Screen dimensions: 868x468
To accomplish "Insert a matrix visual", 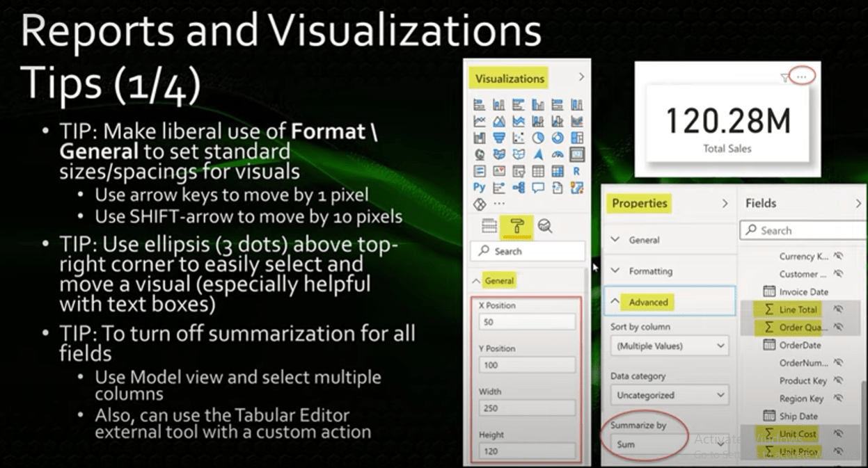I will point(558,171).
